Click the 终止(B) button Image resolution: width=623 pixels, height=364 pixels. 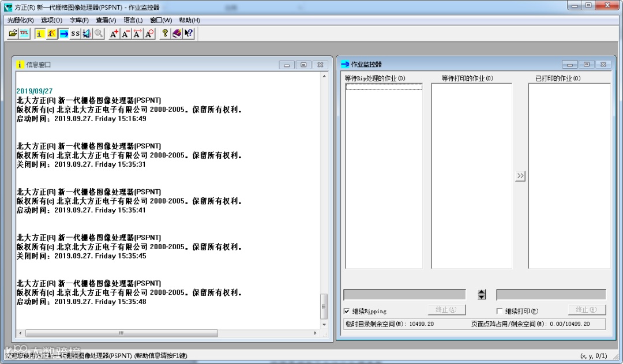coord(587,310)
